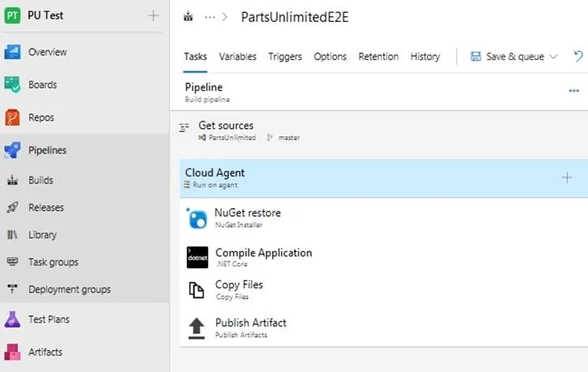Click the PartsUnlimitedE2E pipeline title
The height and width of the screenshot is (372, 588).
click(295, 17)
